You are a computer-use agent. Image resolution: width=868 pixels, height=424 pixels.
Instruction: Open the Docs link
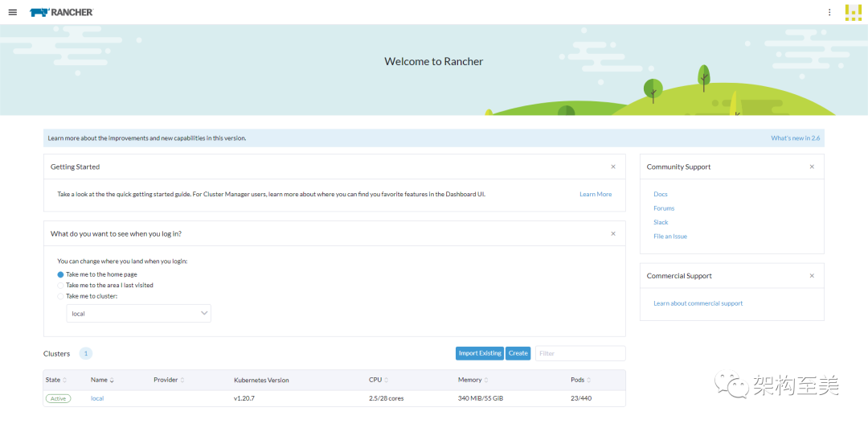tap(661, 195)
